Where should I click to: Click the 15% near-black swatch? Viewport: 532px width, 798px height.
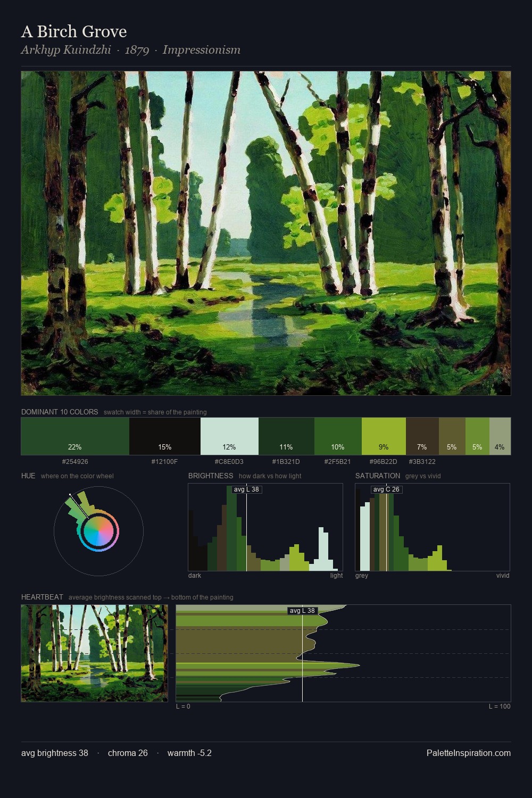165,436
